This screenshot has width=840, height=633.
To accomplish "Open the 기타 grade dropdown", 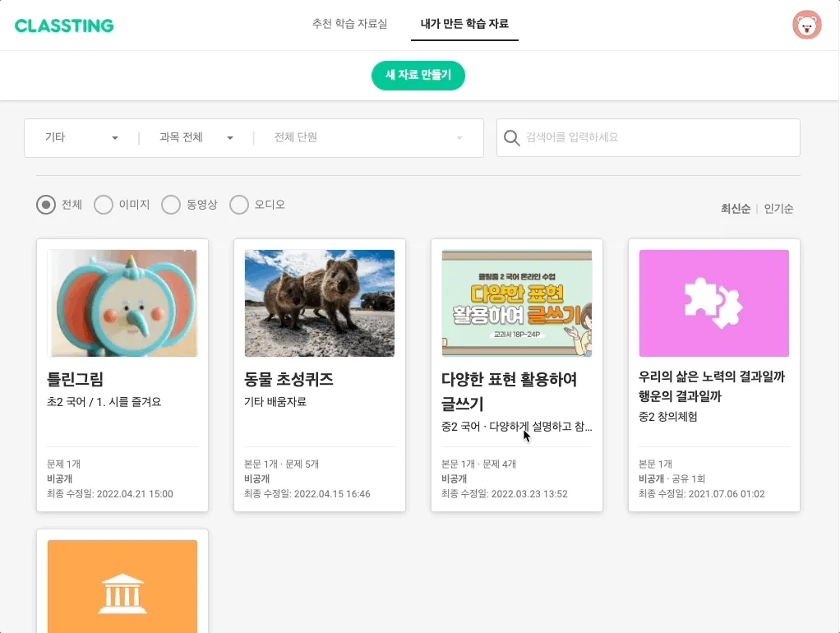I will tap(81, 138).
